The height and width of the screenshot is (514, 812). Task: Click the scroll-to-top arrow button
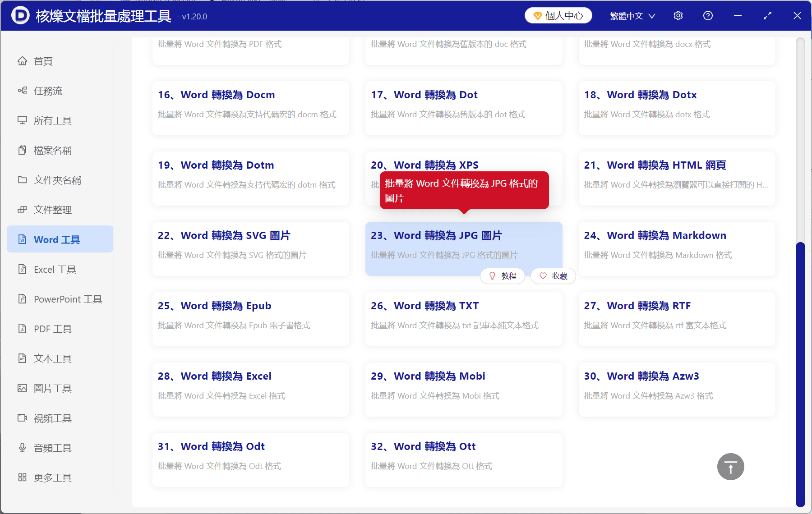click(730, 467)
